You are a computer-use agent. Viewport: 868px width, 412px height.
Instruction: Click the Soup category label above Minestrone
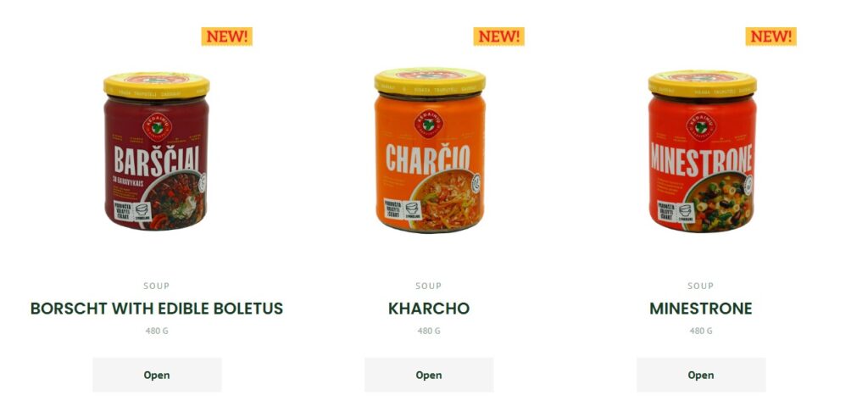[701, 286]
